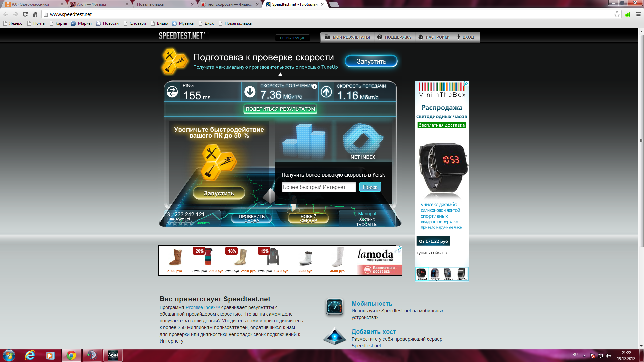Click купить сейчас in the watch ad
The image size is (644, 362).
click(432, 253)
